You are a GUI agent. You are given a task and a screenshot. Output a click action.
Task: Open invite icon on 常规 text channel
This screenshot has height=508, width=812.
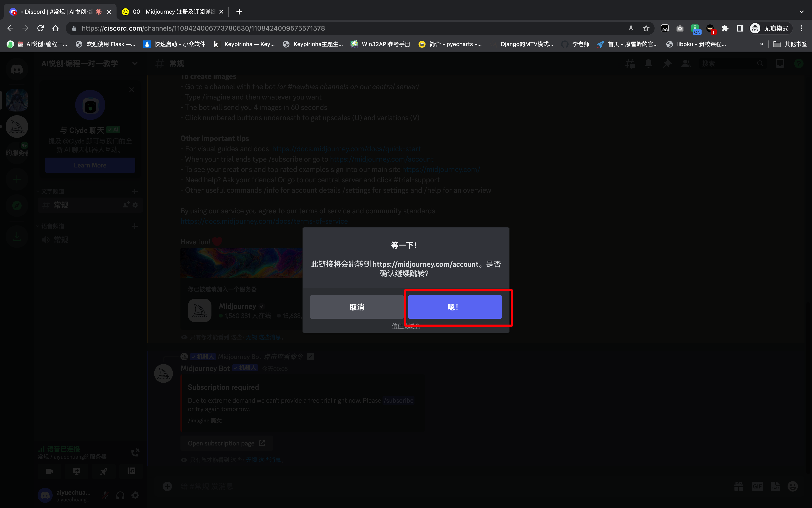(x=126, y=205)
